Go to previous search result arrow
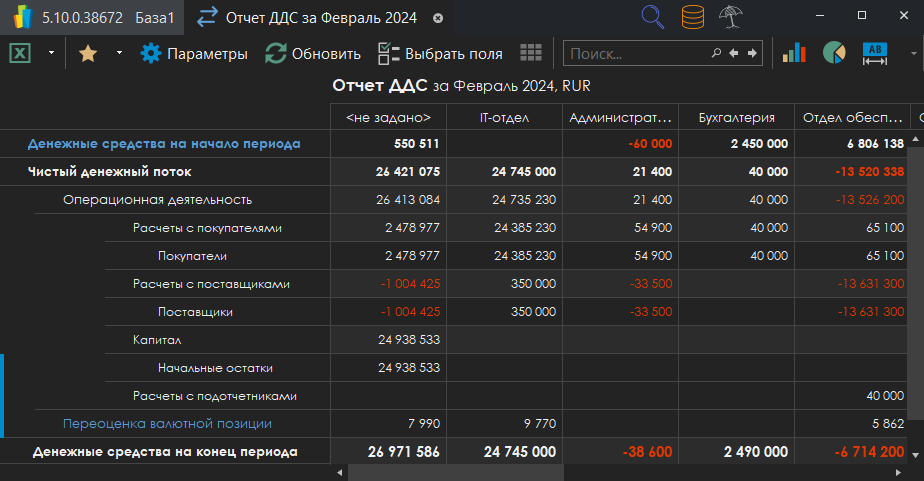 coord(733,54)
